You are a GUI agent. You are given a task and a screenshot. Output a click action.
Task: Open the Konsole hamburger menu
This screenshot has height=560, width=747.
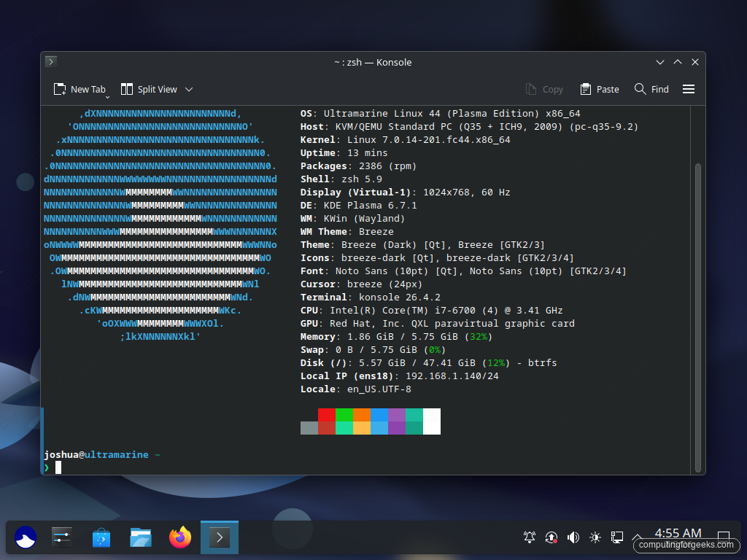pyautogui.click(x=689, y=90)
